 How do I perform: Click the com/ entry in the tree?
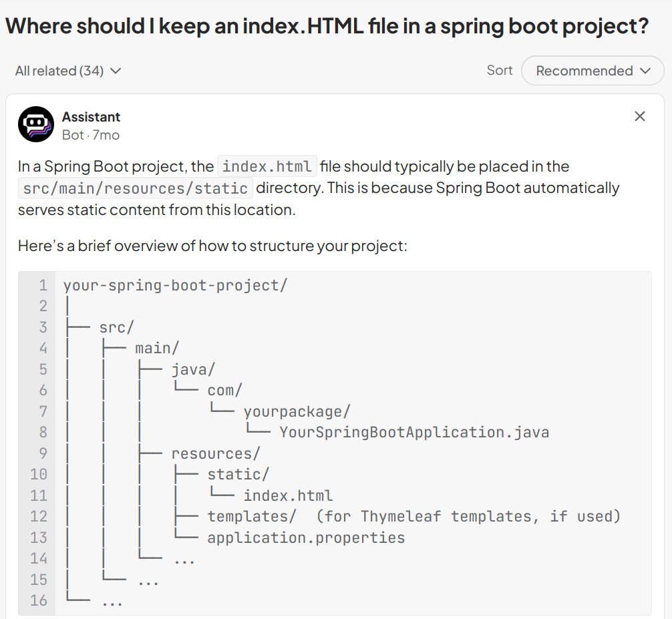tap(225, 390)
